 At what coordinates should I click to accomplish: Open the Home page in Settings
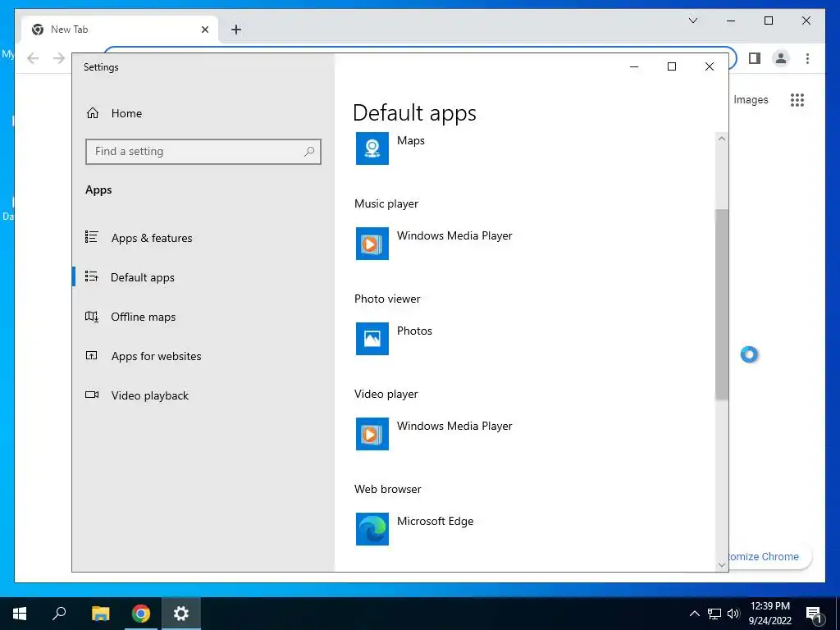coord(126,113)
